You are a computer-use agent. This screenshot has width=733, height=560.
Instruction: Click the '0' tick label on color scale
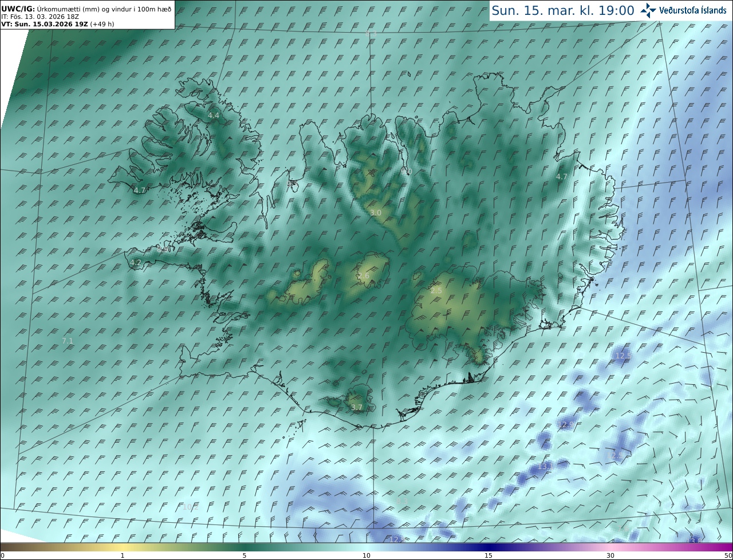click(2, 555)
